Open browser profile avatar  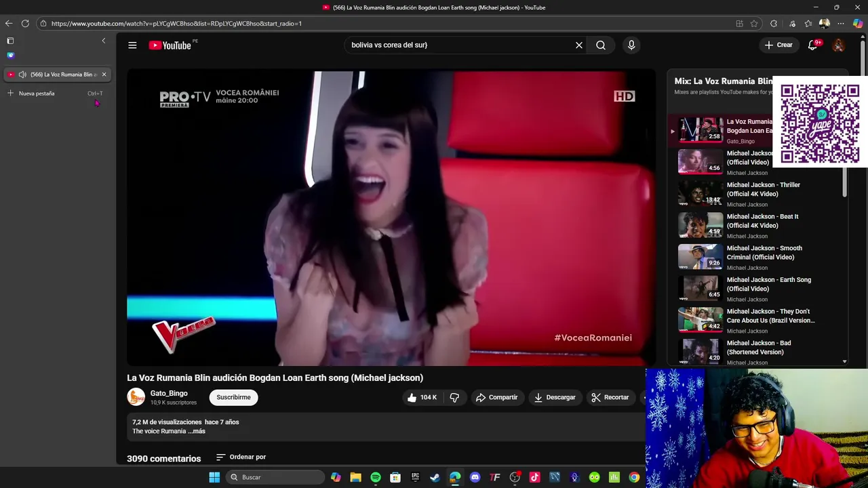tap(825, 23)
